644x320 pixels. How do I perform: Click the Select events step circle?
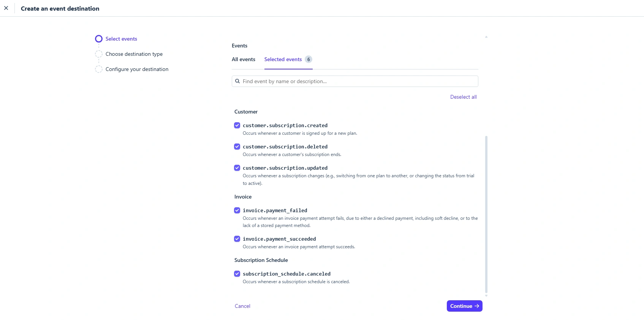point(99,39)
